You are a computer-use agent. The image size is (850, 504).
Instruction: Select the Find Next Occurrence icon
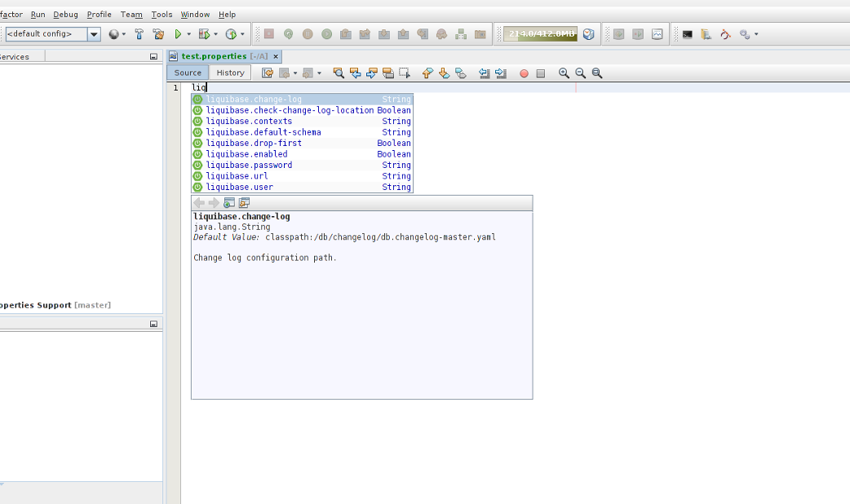pyautogui.click(x=374, y=73)
